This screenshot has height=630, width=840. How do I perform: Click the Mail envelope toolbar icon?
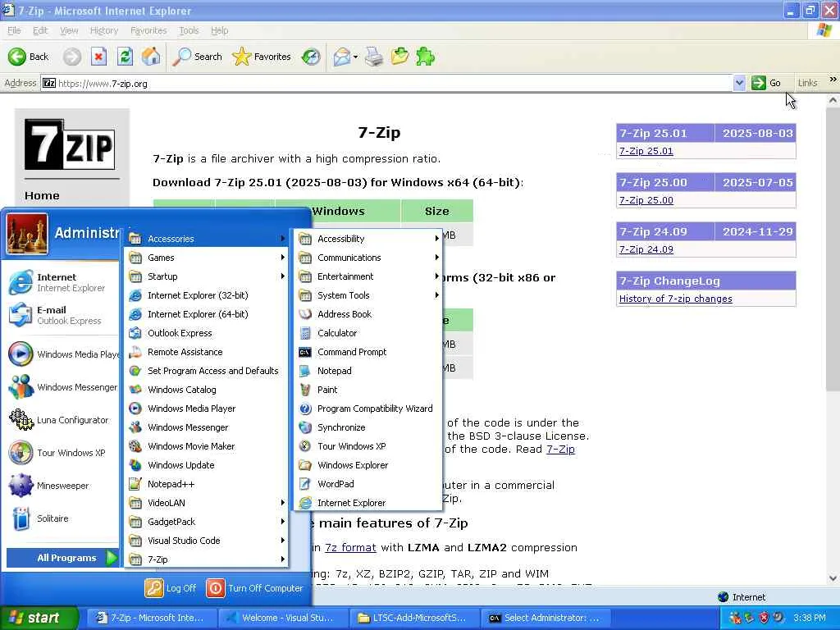tap(342, 57)
